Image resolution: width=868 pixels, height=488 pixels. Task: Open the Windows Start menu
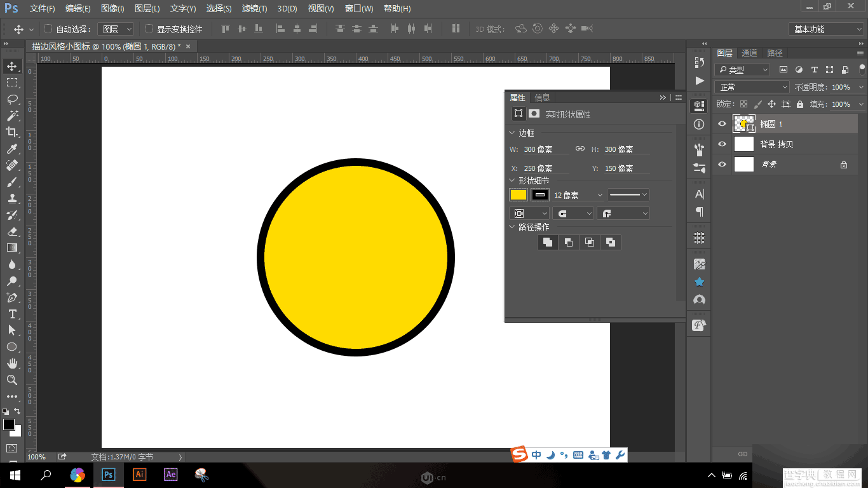15,475
